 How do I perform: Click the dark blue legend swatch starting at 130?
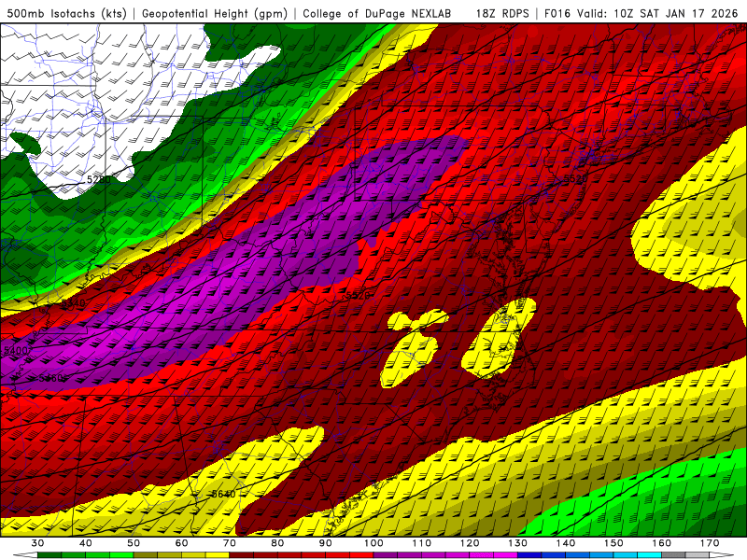[529, 555]
